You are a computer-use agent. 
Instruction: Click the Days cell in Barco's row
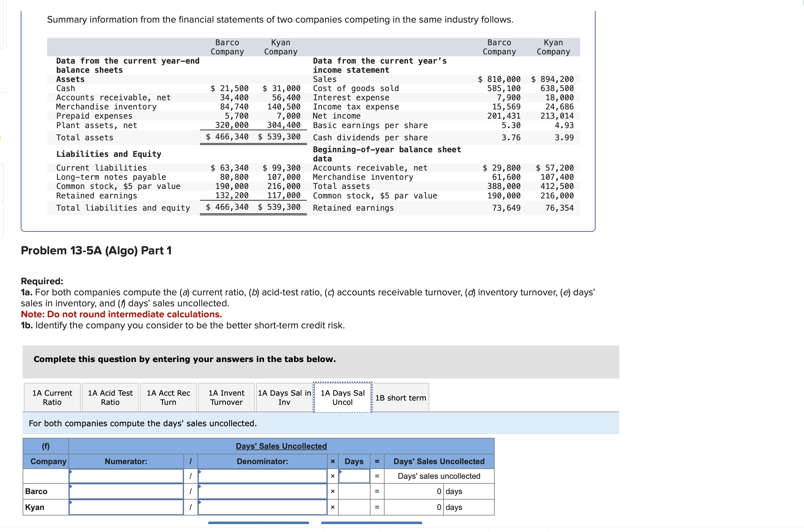tap(354, 491)
